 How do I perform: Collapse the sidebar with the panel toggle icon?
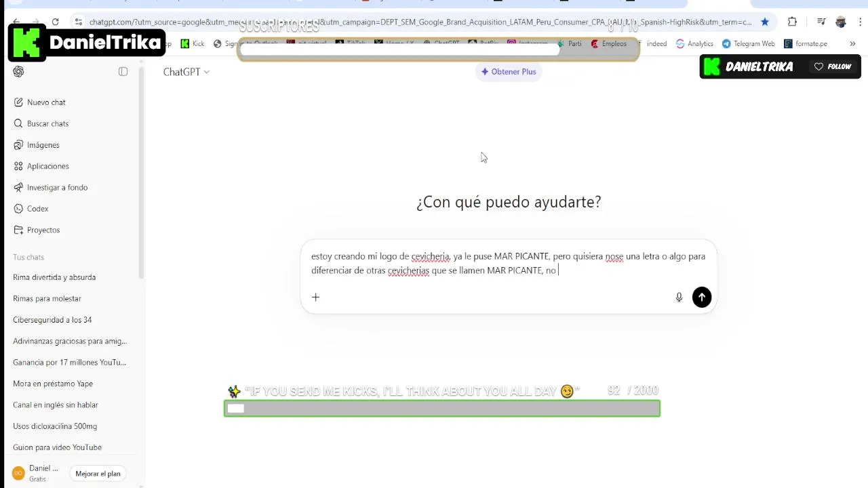coord(123,72)
